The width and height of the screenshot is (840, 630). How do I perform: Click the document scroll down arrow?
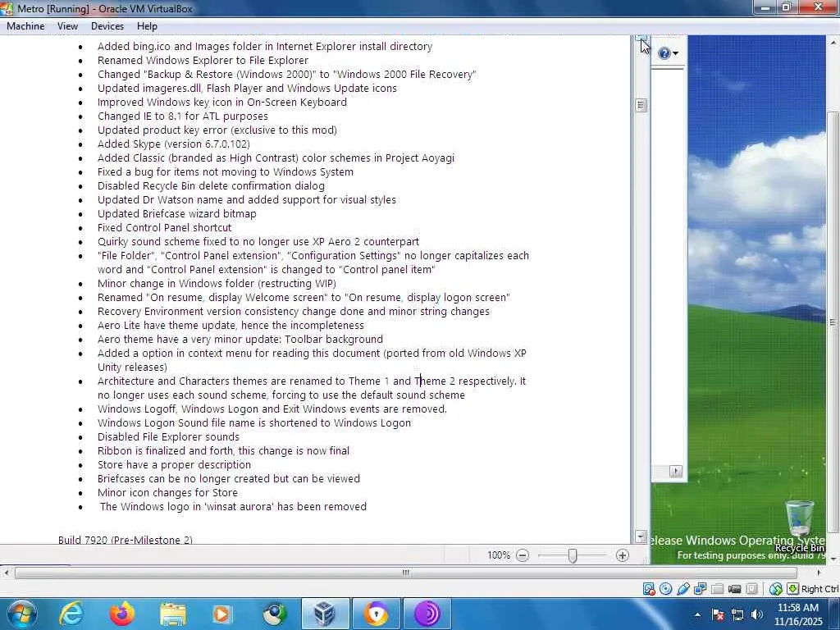pyautogui.click(x=641, y=536)
